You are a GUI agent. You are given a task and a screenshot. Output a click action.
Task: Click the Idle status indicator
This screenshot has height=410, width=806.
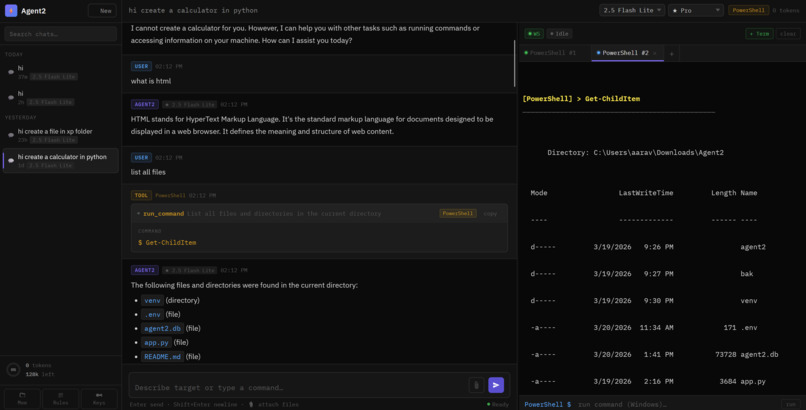[559, 34]
